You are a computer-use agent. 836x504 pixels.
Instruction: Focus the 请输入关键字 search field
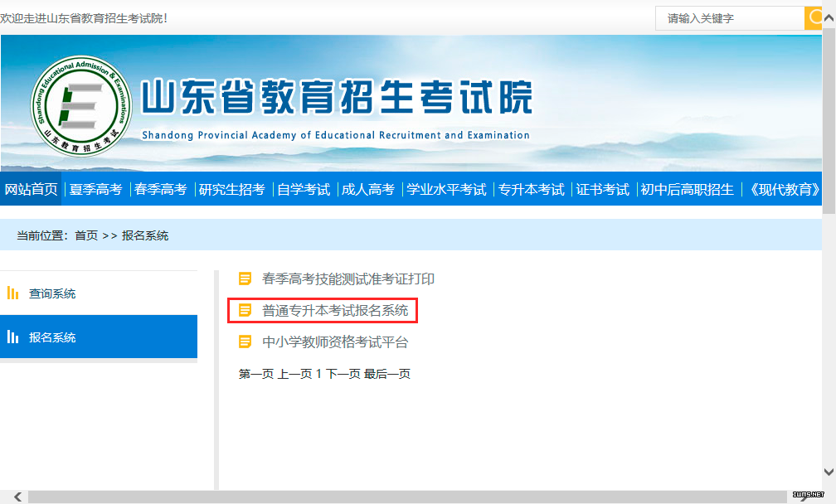click(x=730, y=18)
